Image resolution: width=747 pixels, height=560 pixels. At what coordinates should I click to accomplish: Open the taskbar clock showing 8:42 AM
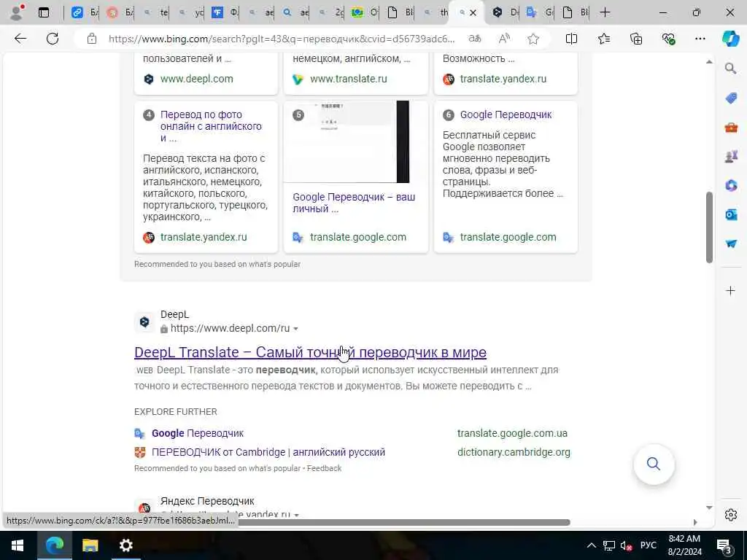click(684, 545)
